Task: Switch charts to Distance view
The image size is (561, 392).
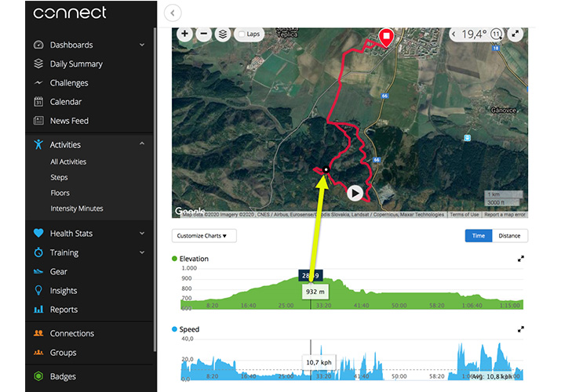Action: (x=510, y=235)
